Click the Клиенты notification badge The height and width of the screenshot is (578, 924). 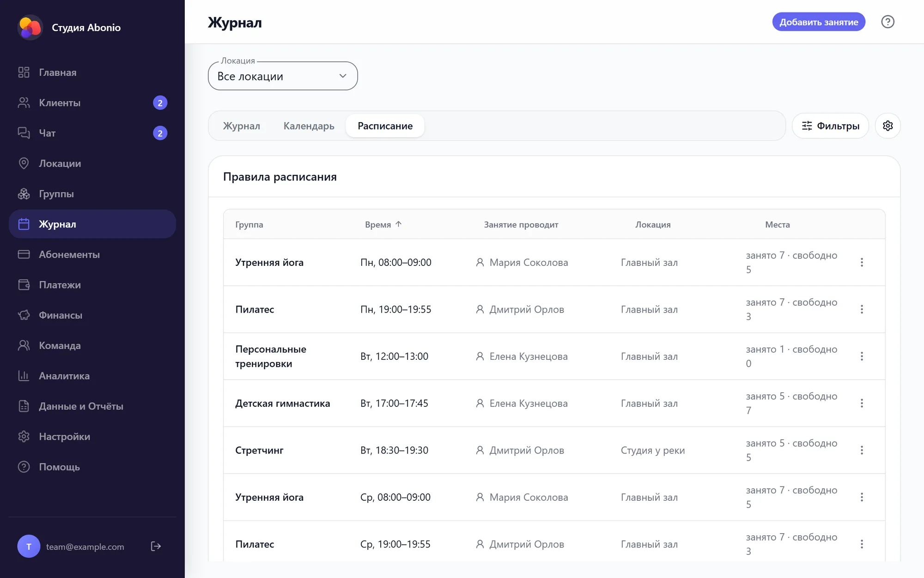160,103
